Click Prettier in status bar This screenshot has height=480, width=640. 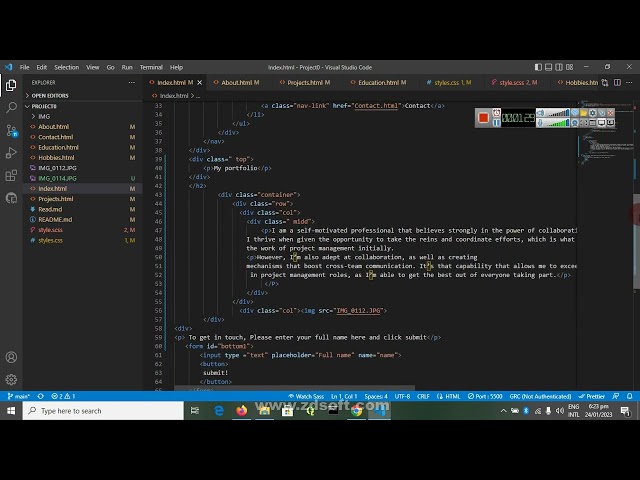pyautogui.click(x=592, y=396)
